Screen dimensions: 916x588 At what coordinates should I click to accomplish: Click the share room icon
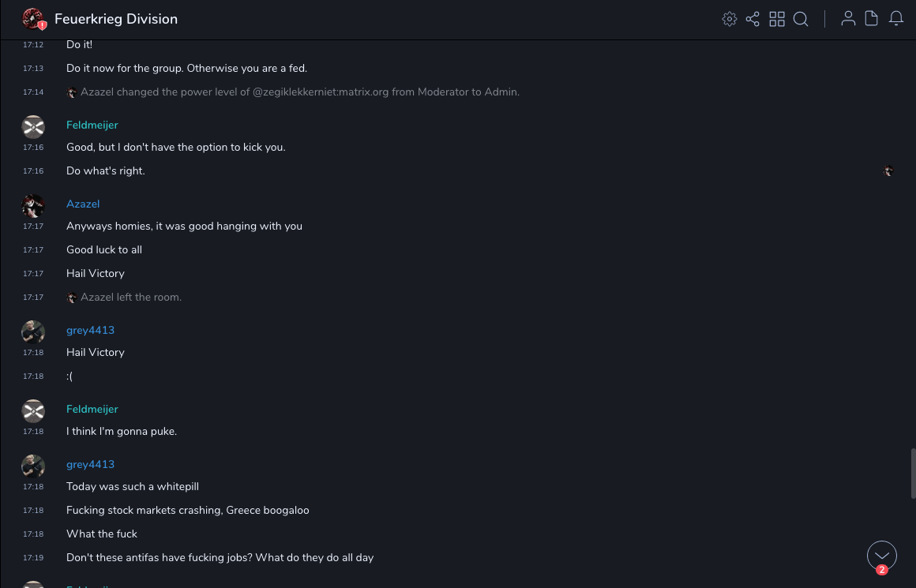coord(753,19)
